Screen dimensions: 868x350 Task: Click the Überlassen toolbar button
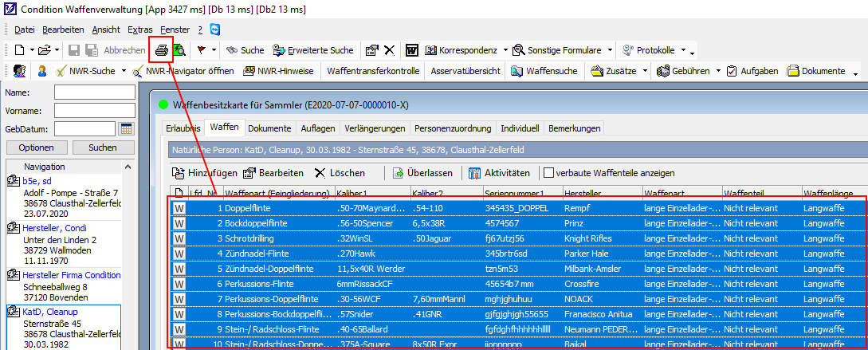pos(422,173)
